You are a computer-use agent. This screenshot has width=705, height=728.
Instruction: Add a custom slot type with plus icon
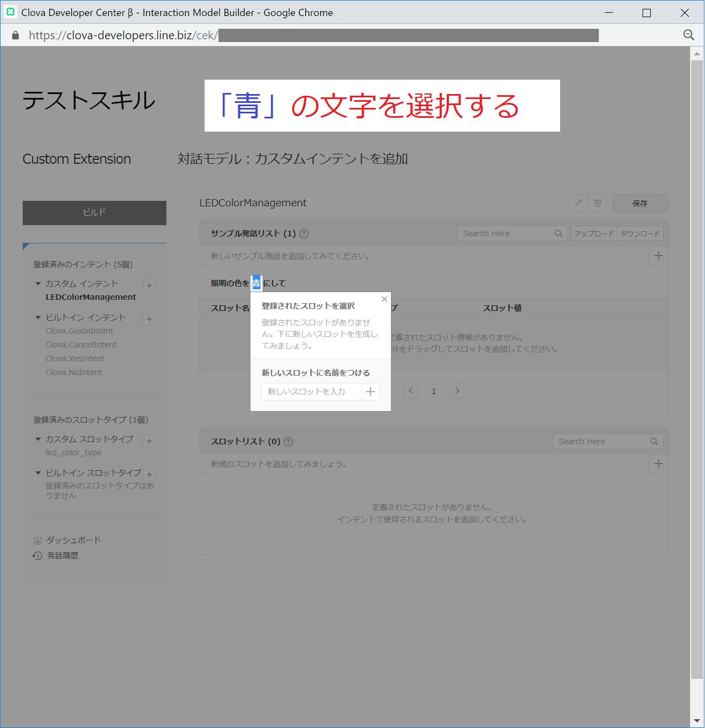coord(149,441)
